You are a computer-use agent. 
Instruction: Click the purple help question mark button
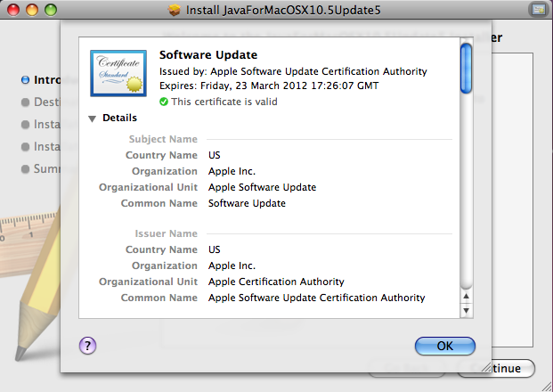click(x=87, y=346)
